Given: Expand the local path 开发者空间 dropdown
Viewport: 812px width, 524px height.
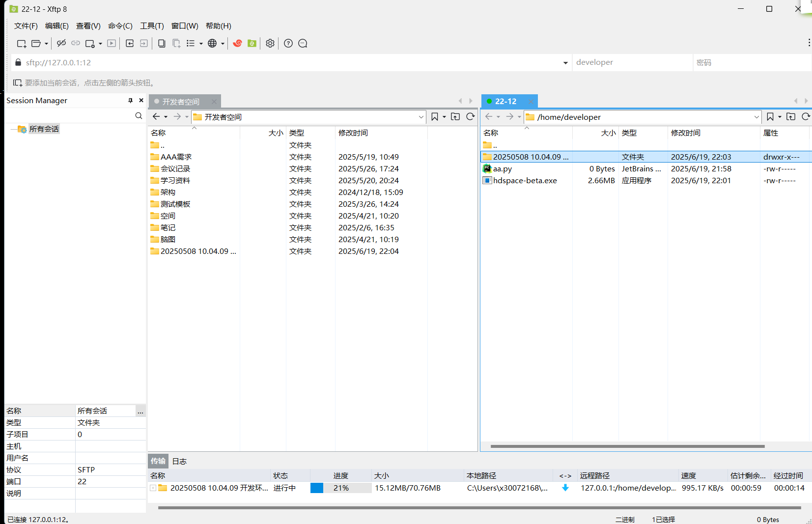Looking at the screenshot, I should (421, 117).
